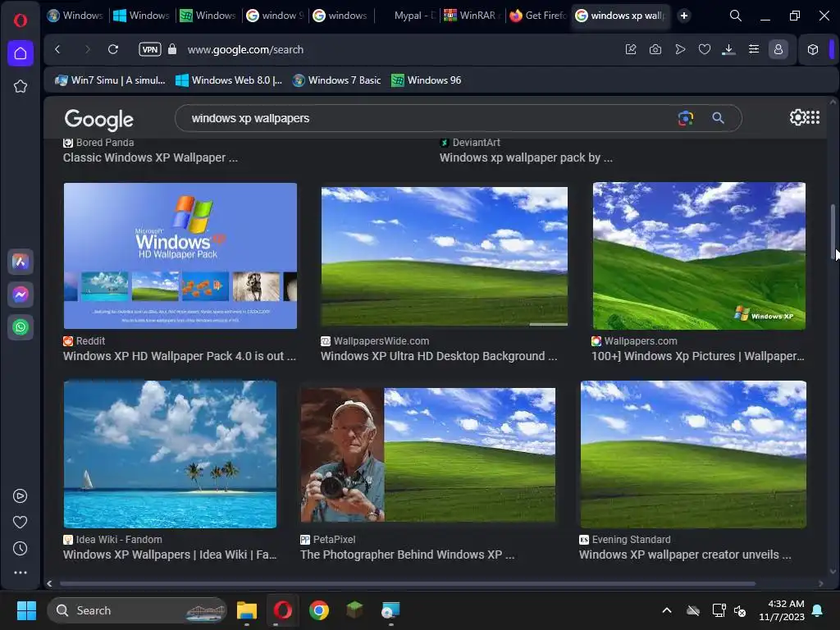This screenshot has width=840, height=630.
Task: Open the bookmarks star in sidebar
Action: click(21, 86)
